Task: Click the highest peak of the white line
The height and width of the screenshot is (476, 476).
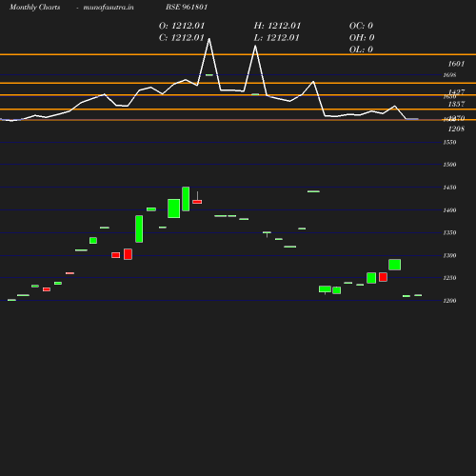Action: (209, 39)
